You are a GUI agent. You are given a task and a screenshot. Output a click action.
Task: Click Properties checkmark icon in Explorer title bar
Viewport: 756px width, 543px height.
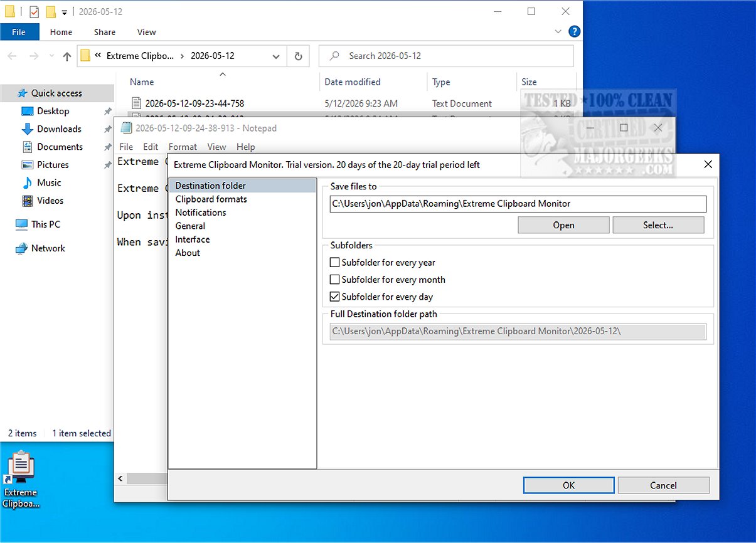tap(35, 11)
